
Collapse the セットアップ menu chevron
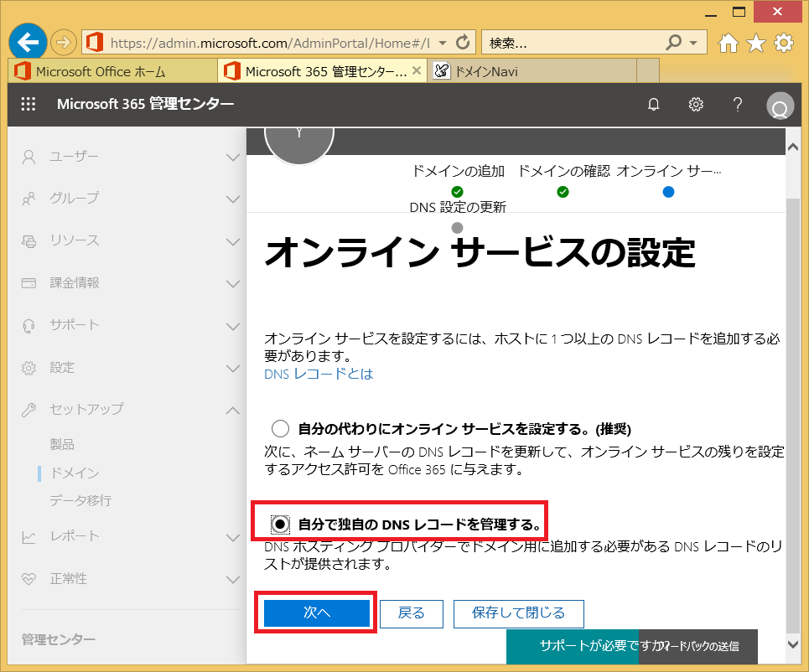pyautogui.click(x=233, y=411)
